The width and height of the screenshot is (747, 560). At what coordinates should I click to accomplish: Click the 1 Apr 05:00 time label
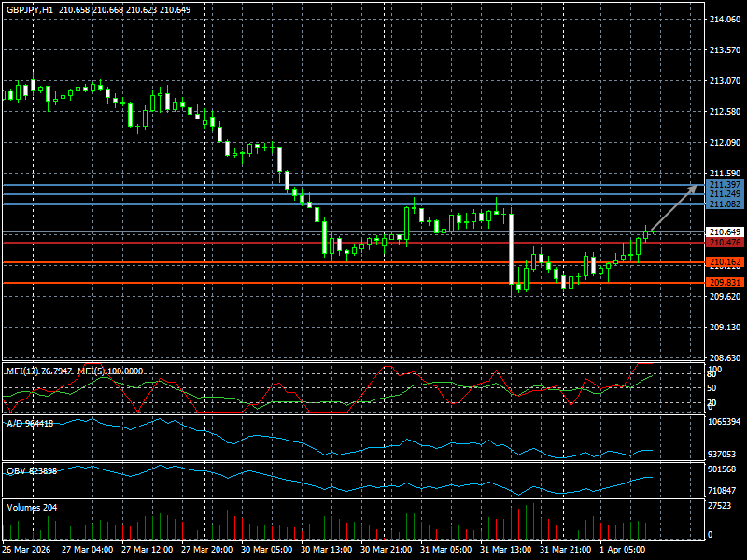(x=622, y=550)
